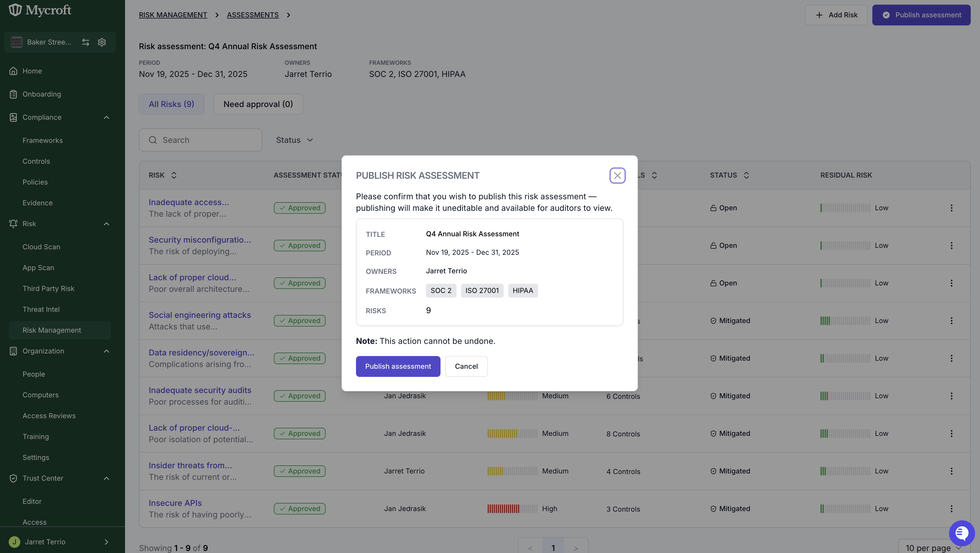Click the Add Risk button
980x553 pixels.
[x=836, y=15]
